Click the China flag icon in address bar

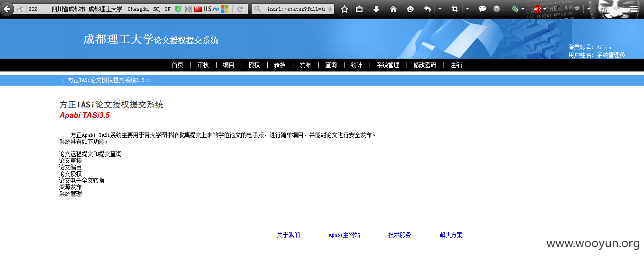(198, 9)
